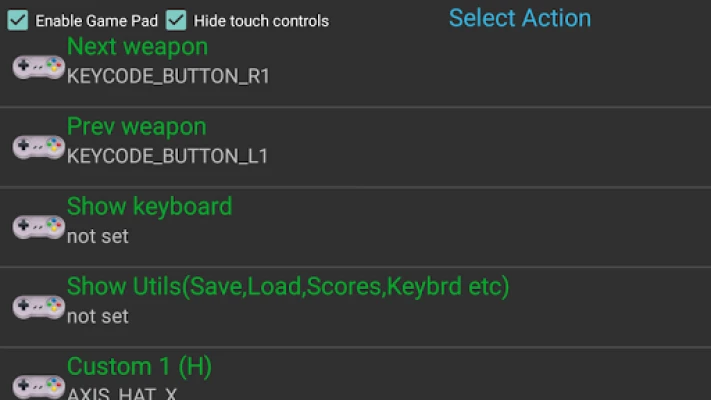Click the gamepad icon beside Next weapon
The width and height of the screenshot is (711, 400).
pyautogui.click(x=39, y=68)
